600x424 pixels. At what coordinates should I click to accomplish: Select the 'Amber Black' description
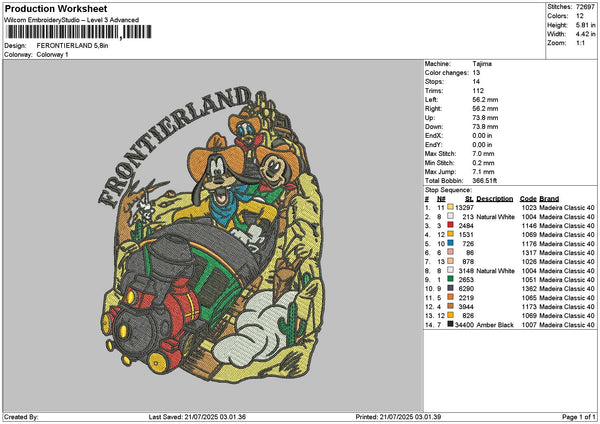click(x=495, y=325)
